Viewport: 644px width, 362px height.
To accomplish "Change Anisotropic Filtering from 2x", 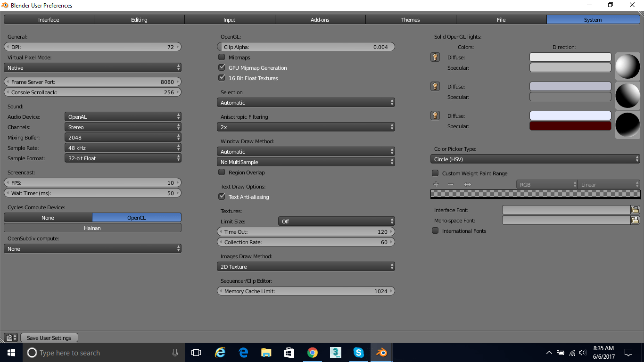I will [305, 127].
